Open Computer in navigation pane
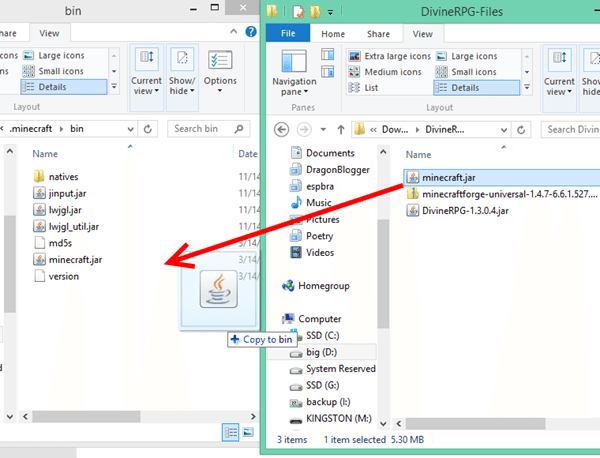The width and height of the screenshot is (600, 458). coord(311,319)
